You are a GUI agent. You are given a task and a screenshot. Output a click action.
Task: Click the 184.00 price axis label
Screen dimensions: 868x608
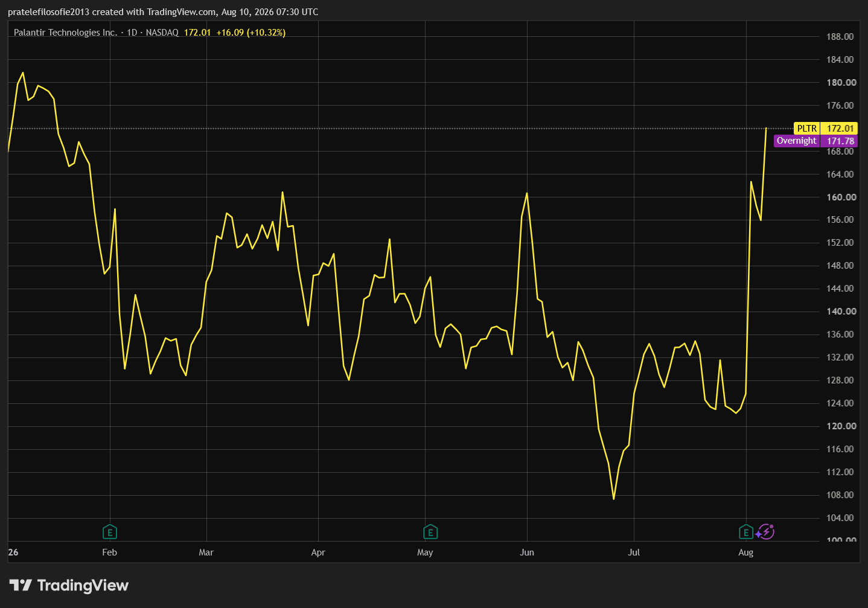click(x=840, y=60)
